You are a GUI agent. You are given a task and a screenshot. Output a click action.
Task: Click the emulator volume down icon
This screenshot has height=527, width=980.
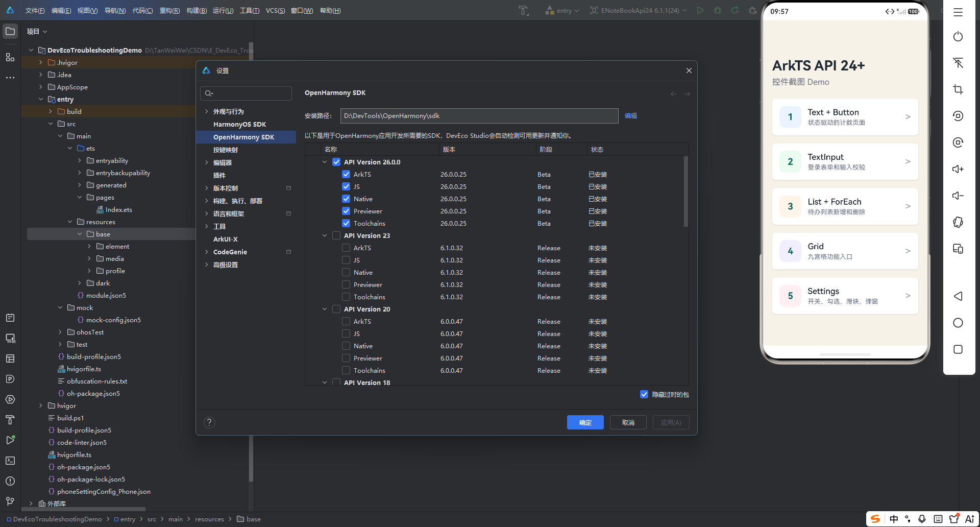tap(958, 196)
